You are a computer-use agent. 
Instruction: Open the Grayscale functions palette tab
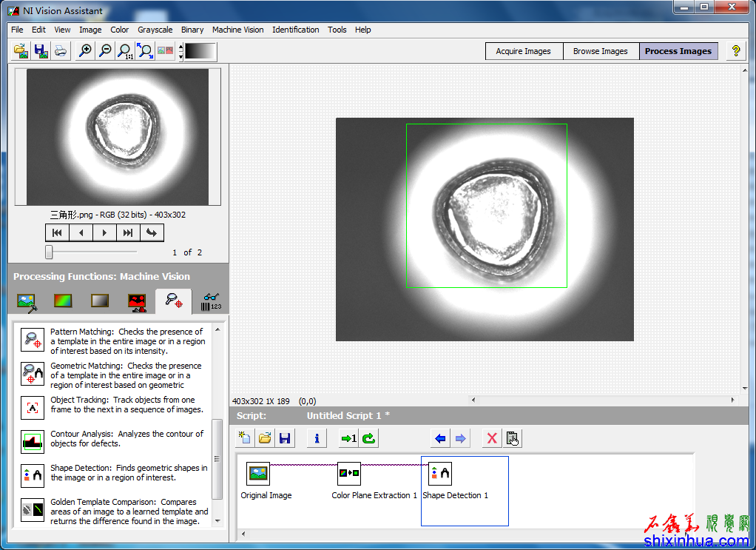pos(100,301)
